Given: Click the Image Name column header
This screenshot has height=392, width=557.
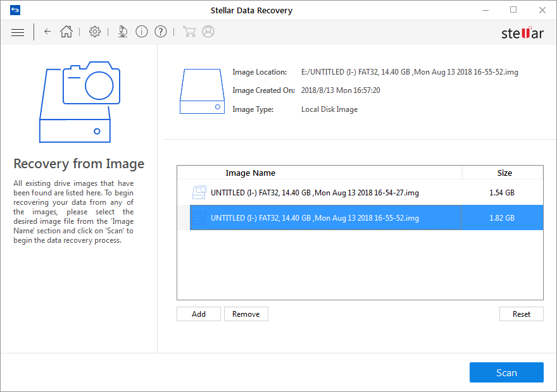Looking at the screenshot, I should pos(251,173).
